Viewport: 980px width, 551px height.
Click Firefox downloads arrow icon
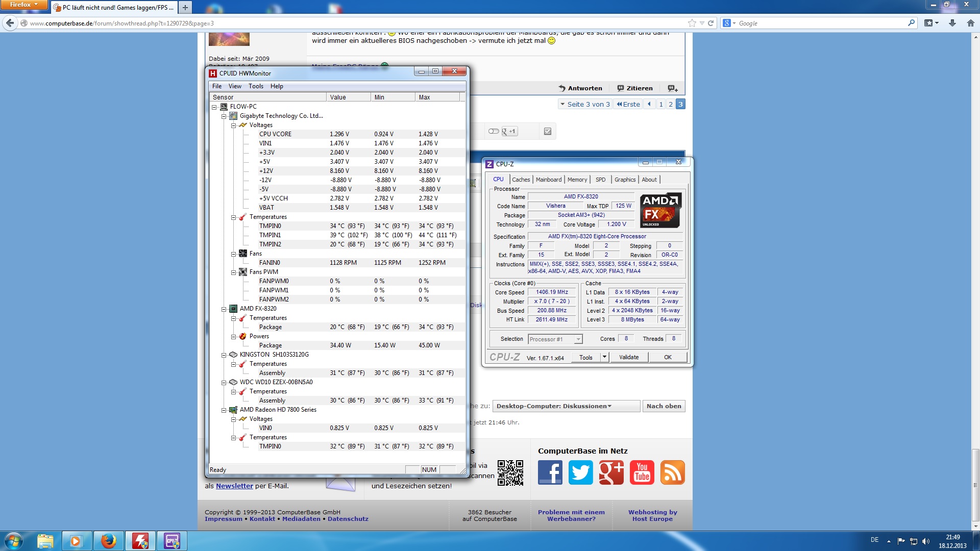tap(952, 23)
